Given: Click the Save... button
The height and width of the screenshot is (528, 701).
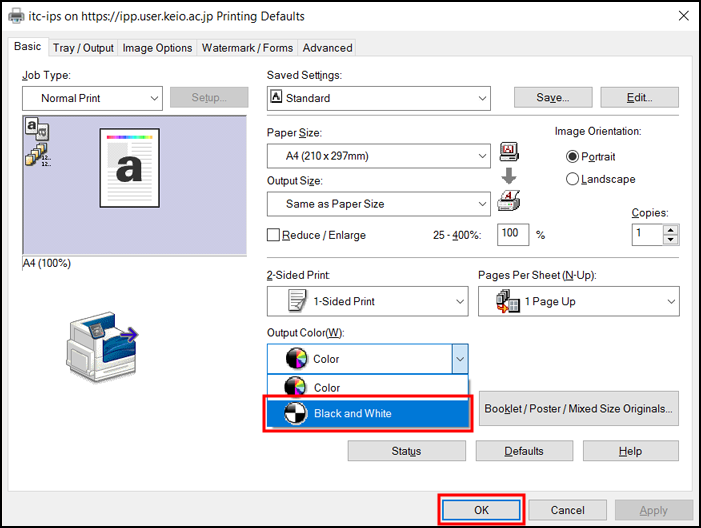Looking at the screenshot, I should tap(553, 97).
